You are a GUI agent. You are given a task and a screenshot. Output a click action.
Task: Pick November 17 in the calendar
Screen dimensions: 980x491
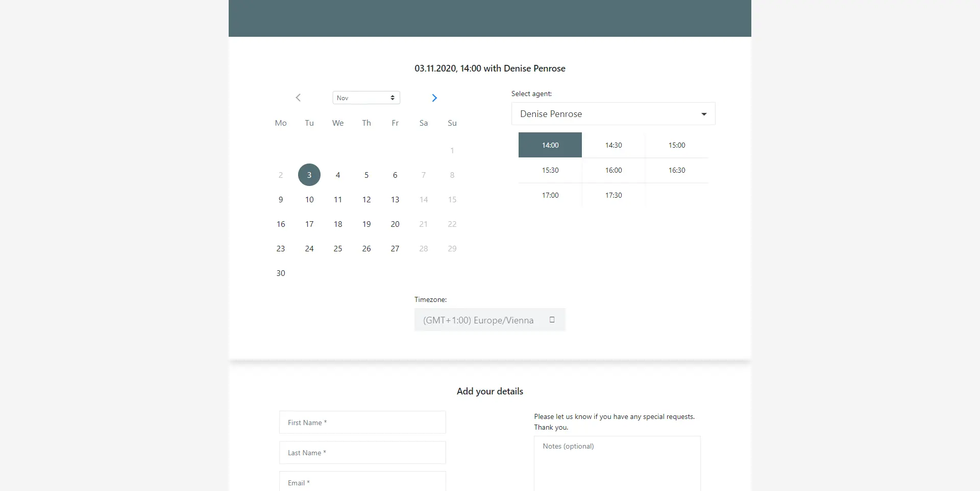(309, 224)
